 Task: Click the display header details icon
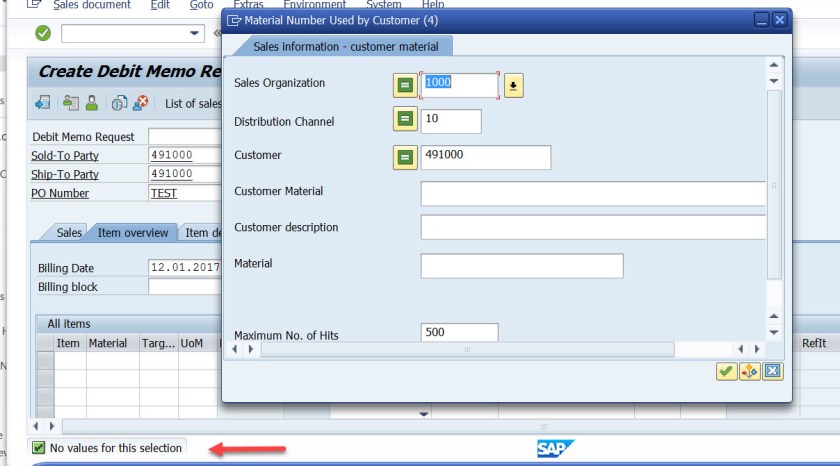click(119, 102)
